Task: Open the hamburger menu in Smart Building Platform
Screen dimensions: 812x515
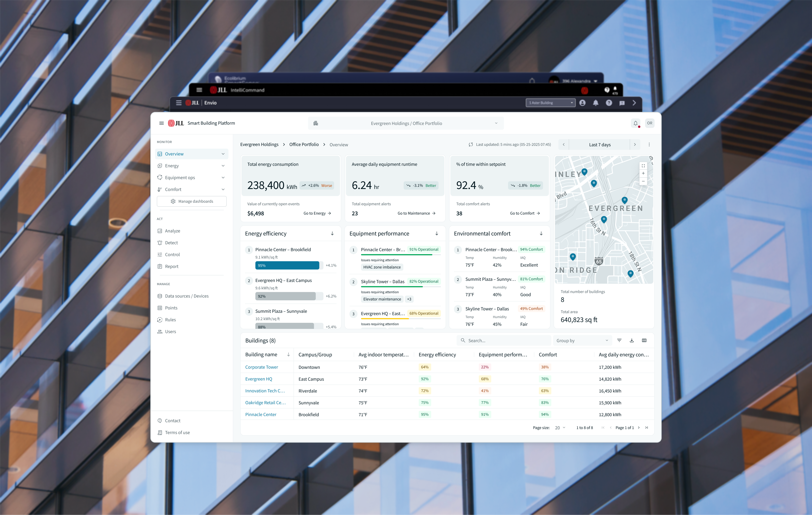Action: tap(162, 123)
